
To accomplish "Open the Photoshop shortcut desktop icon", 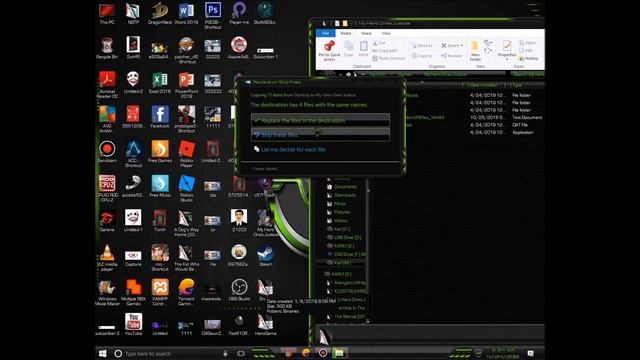I will pyautogui.click(x=213, y=16).
